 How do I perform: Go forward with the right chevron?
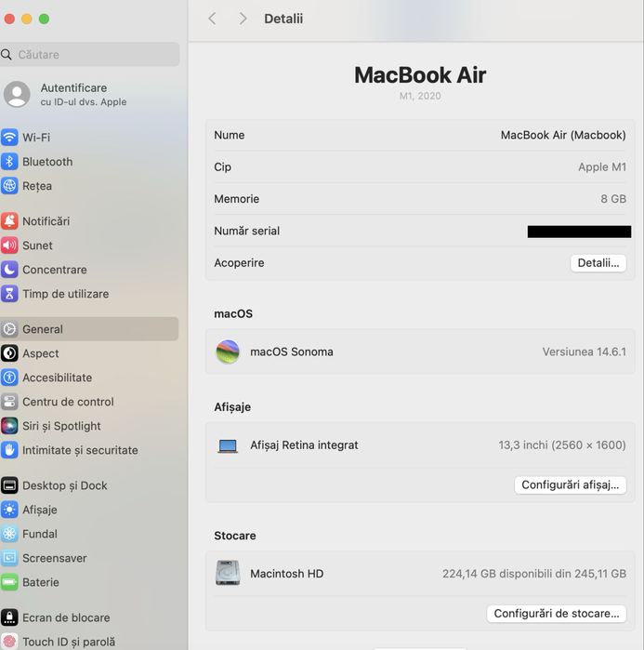[243, 19]
